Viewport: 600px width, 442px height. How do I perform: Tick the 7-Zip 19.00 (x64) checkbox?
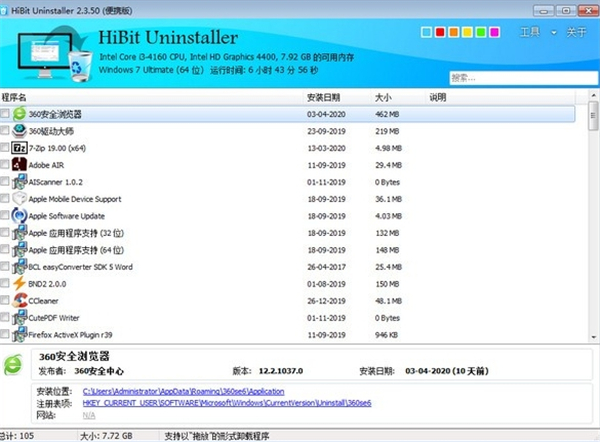click(5, 147)
